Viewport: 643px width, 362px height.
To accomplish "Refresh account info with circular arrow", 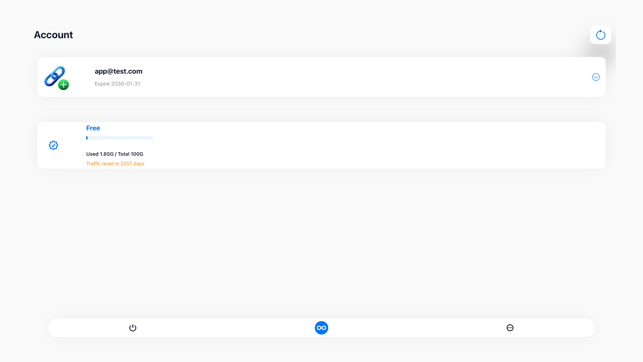I will (x=600, y=35).
